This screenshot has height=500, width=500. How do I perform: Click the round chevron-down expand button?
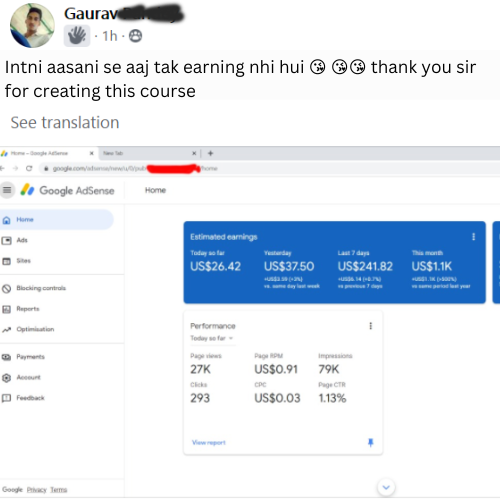point(386,487)
